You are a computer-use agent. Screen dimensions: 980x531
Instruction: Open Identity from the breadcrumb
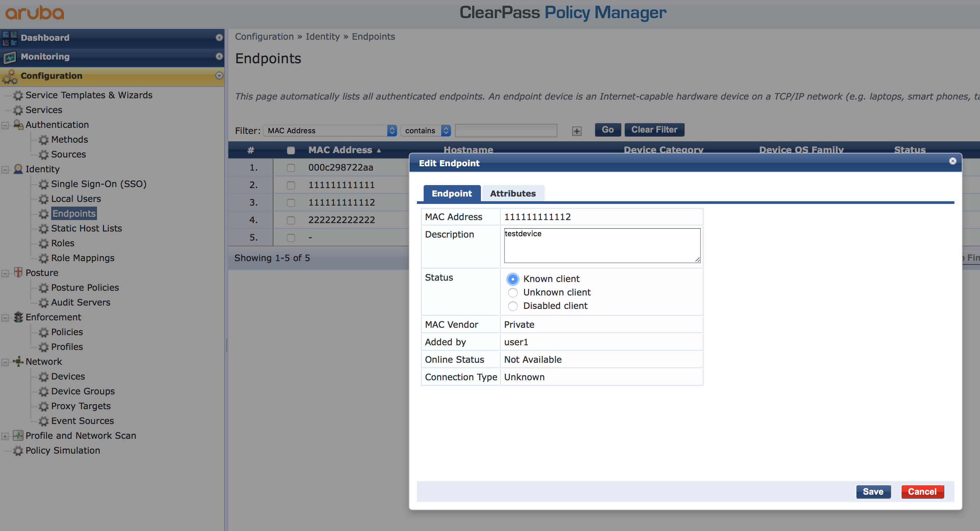click(x=323, y=36)
